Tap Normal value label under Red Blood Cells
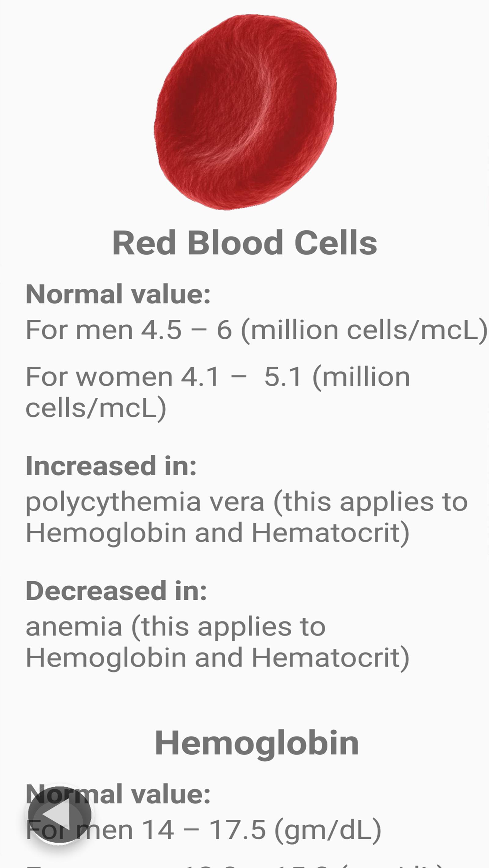The width and height of the screenshot is (489, 868). (x=118, y=294)
